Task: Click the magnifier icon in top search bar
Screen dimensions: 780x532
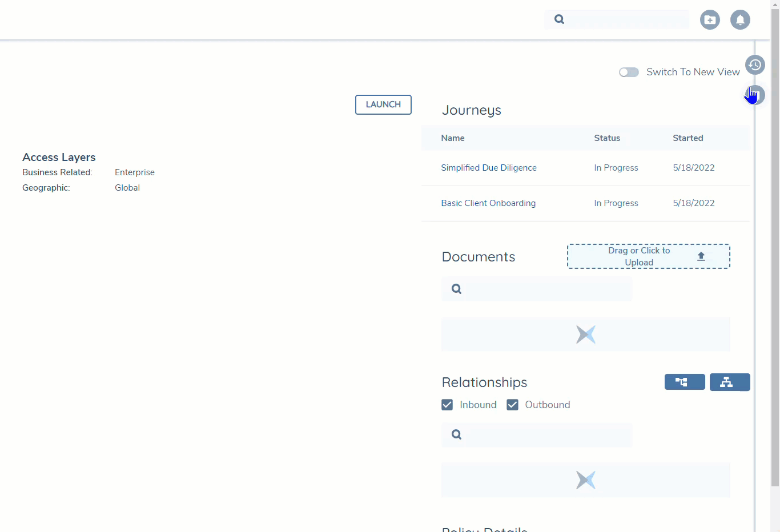Action: click(559, 19)
